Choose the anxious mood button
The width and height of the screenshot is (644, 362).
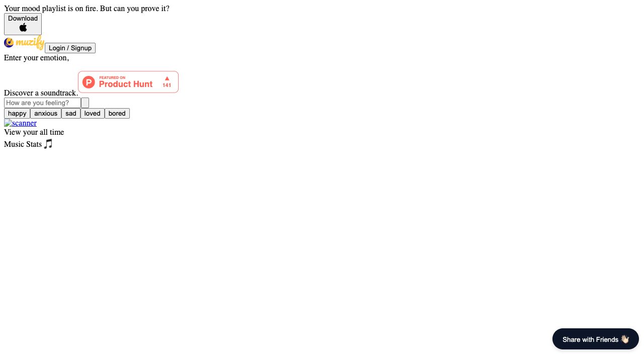(46, 113)
